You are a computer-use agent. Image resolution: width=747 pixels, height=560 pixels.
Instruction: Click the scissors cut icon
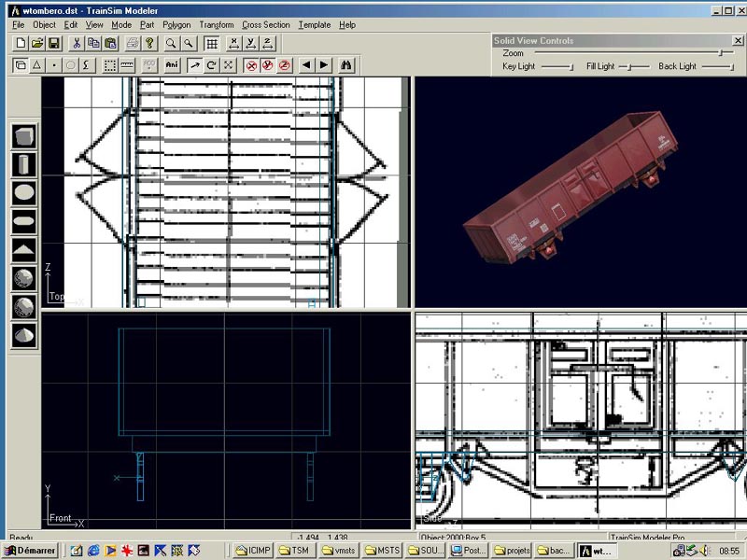pyautogui.click(x=77, y=44)
